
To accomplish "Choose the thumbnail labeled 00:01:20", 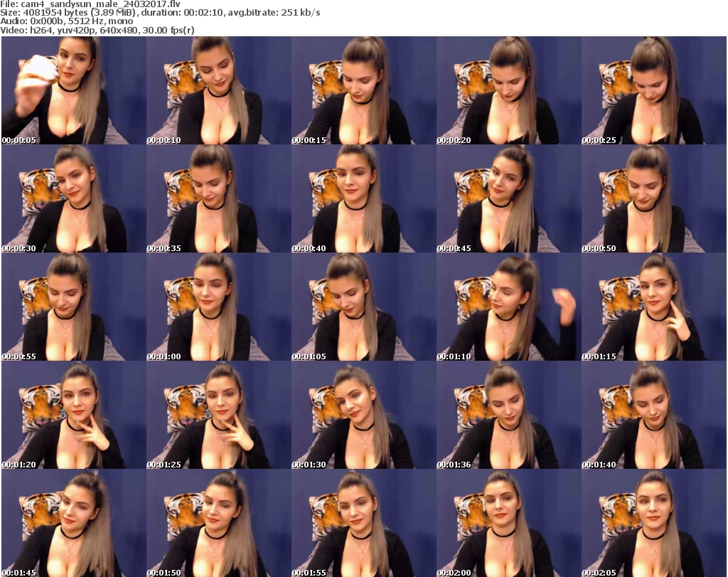I will click(x=74, y=415).
